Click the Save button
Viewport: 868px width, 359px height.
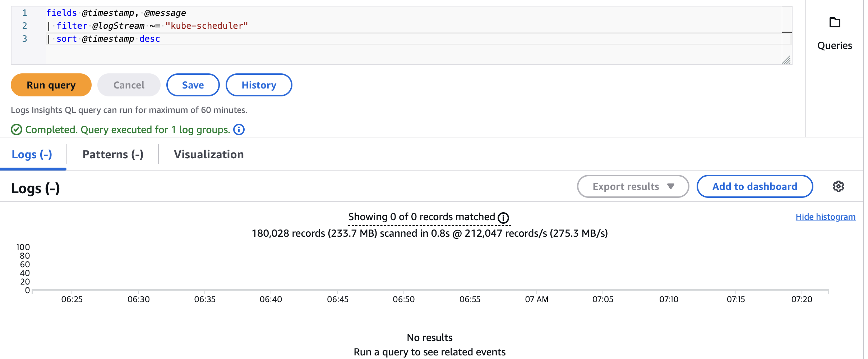[193, 85]
